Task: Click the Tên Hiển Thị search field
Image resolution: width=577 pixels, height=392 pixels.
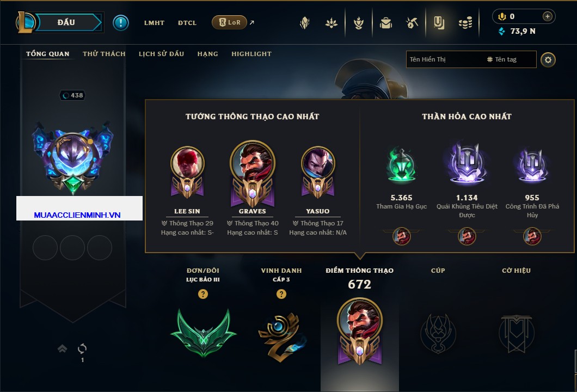Action: pyautogui.click(x=446, y=59)
